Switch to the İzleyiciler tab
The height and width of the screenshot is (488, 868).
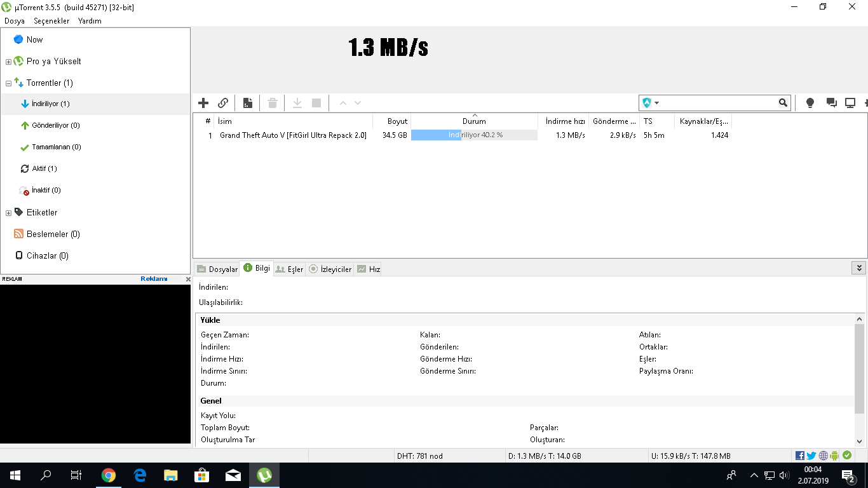point(330,269)
